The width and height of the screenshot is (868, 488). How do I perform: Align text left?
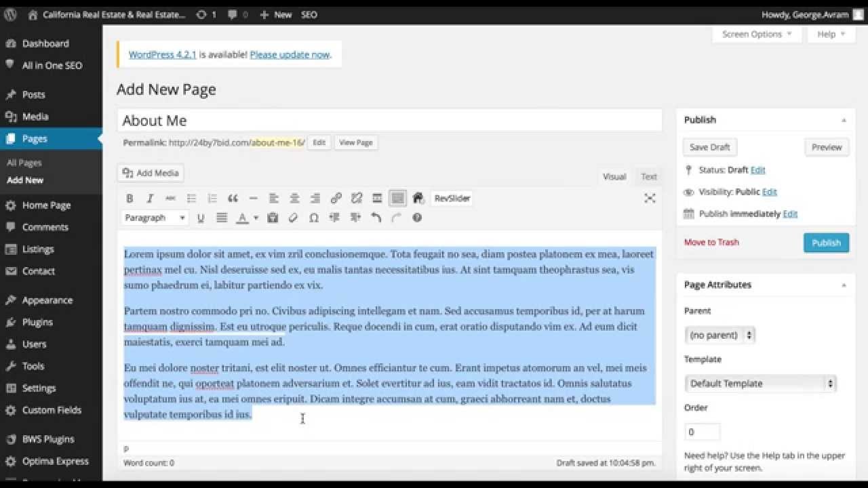274,199
